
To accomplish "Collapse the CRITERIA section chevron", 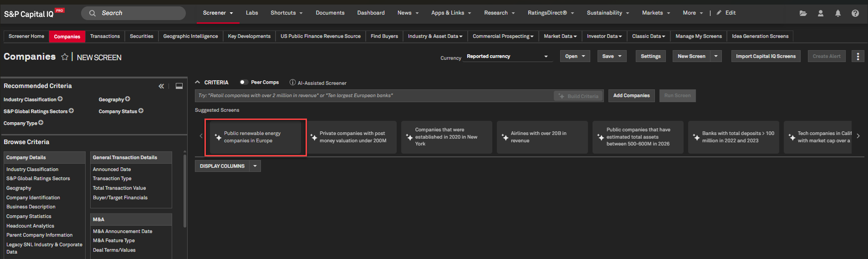I will [198, 83].
